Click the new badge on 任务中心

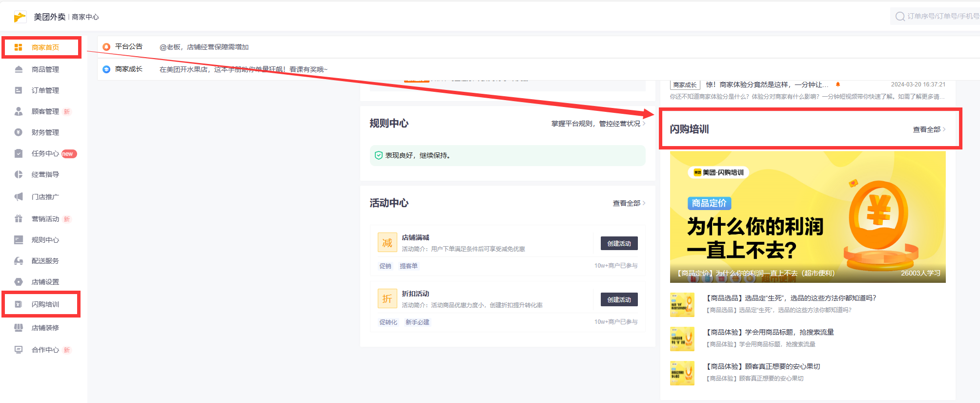click(68, 154)
